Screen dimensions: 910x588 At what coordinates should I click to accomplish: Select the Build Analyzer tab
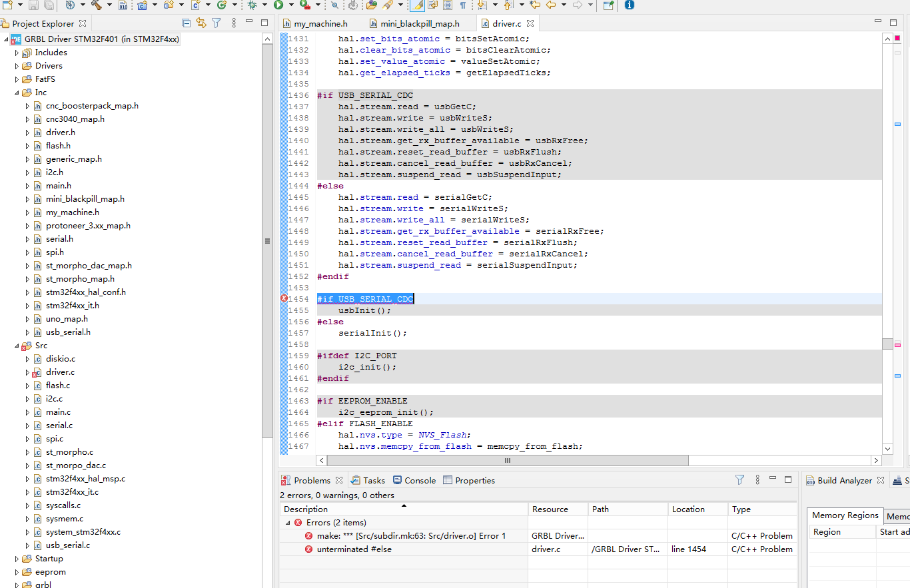[844, 480]
